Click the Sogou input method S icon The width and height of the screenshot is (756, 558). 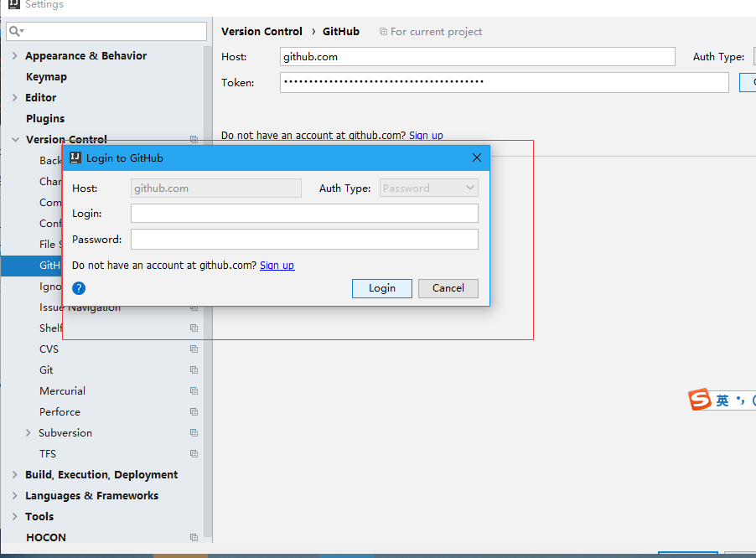pyautogui.click(x=700, y=400)
